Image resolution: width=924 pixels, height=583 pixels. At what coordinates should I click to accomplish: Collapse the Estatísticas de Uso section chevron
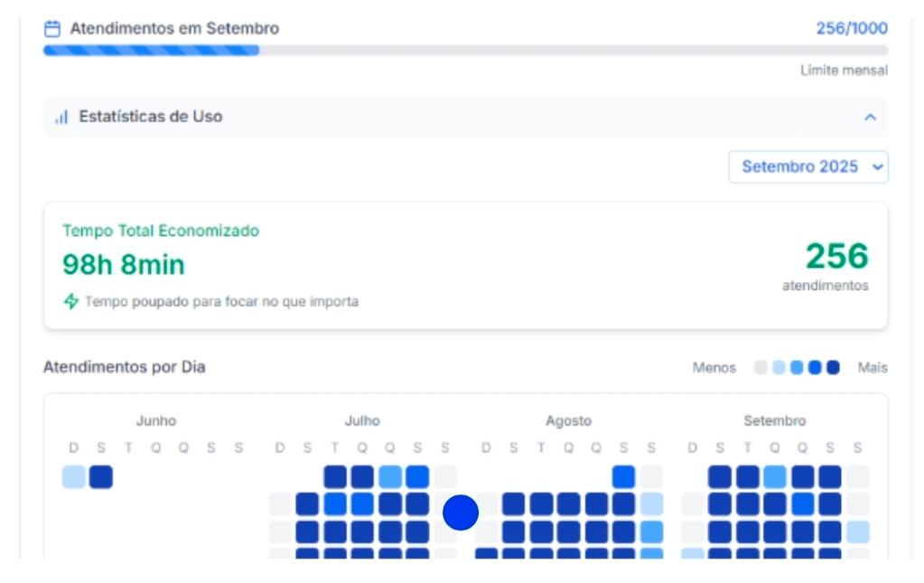[870, 118]
